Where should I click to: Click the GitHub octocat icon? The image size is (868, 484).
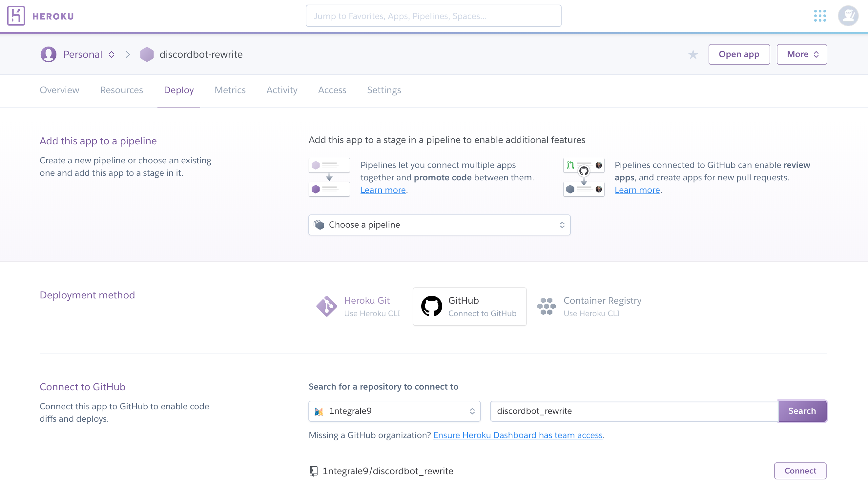432,306
